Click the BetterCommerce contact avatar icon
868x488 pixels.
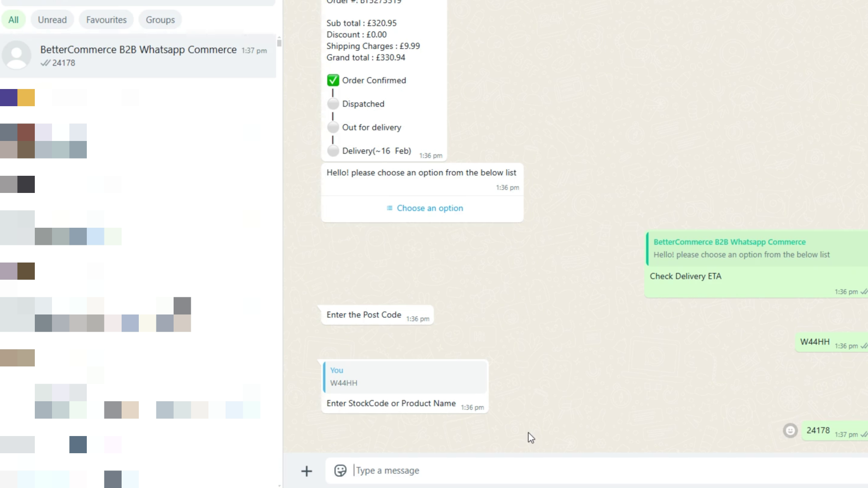[17, 56]
